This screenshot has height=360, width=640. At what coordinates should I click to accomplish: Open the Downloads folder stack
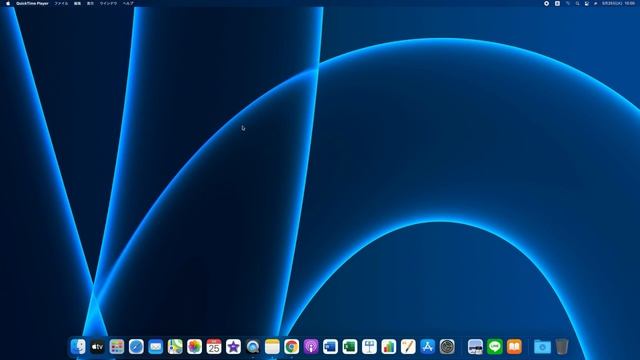click(x=542, y=347)
